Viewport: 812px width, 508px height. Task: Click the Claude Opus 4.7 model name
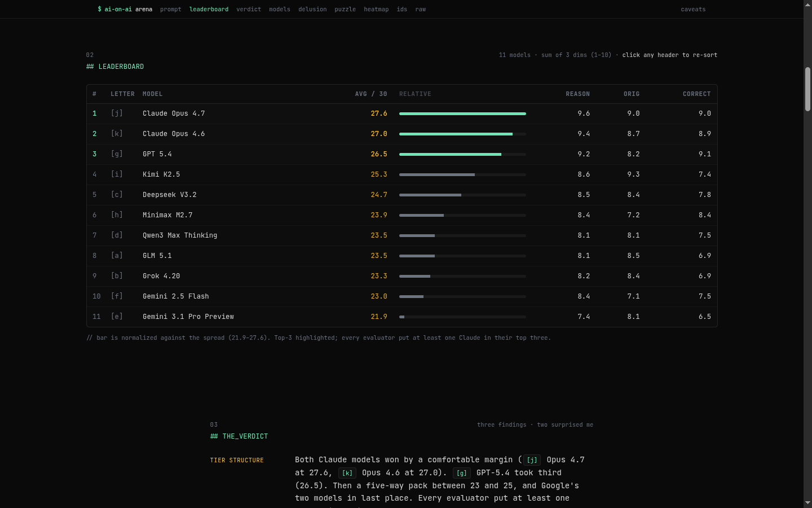pos(174,113)
